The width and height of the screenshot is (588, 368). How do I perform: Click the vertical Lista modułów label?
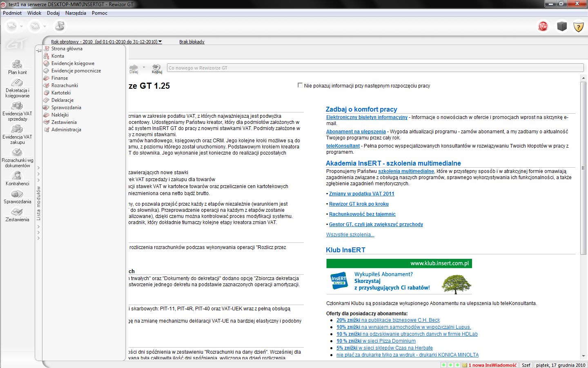pos(39,203)
